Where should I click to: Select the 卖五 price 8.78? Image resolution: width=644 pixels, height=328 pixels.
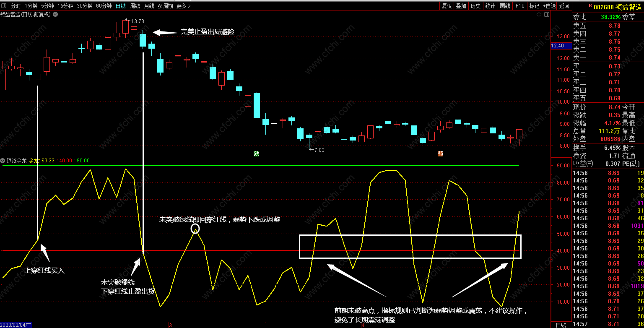tap(614, 26)
